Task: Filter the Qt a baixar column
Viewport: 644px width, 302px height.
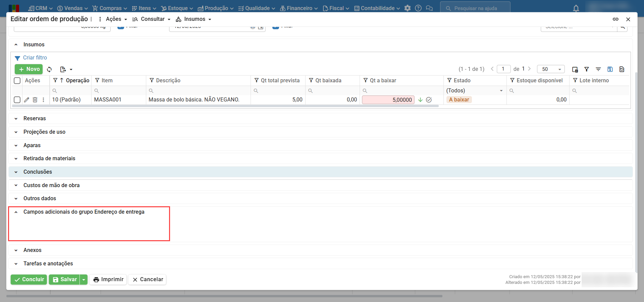Action: [x=366, y=80]
